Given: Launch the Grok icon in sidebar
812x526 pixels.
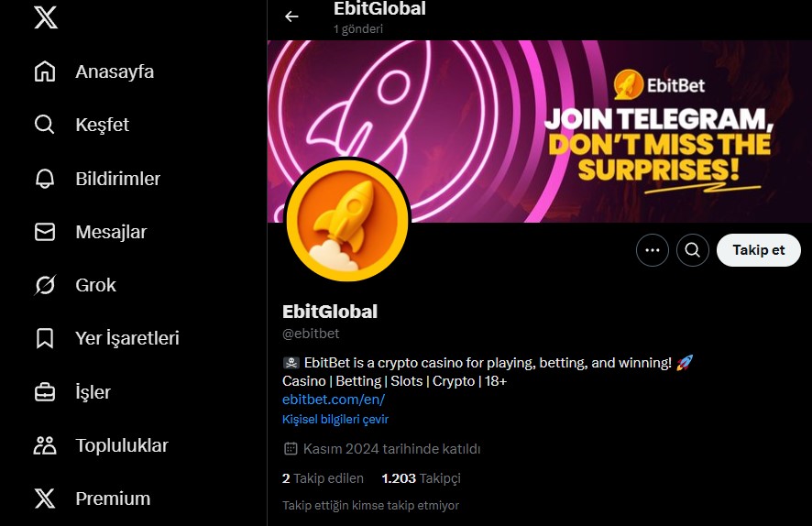Looking at the screenshot, I should pos(45,285).
